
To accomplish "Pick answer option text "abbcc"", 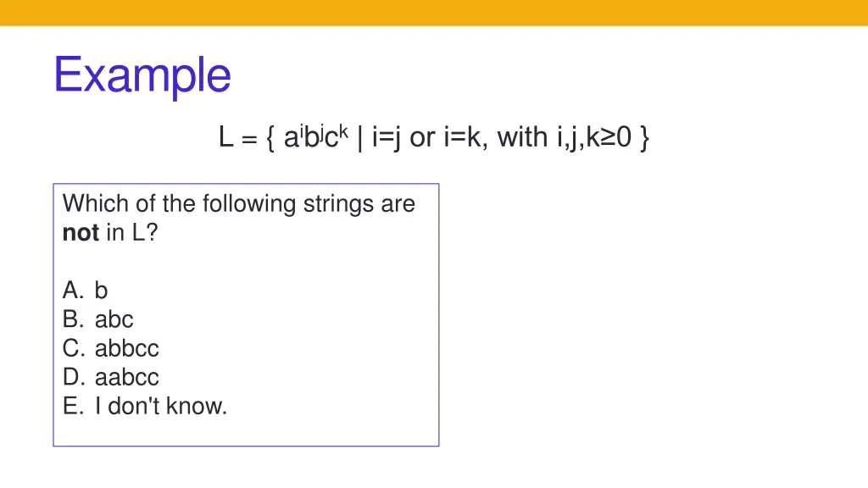I will [x=126, y=348].
